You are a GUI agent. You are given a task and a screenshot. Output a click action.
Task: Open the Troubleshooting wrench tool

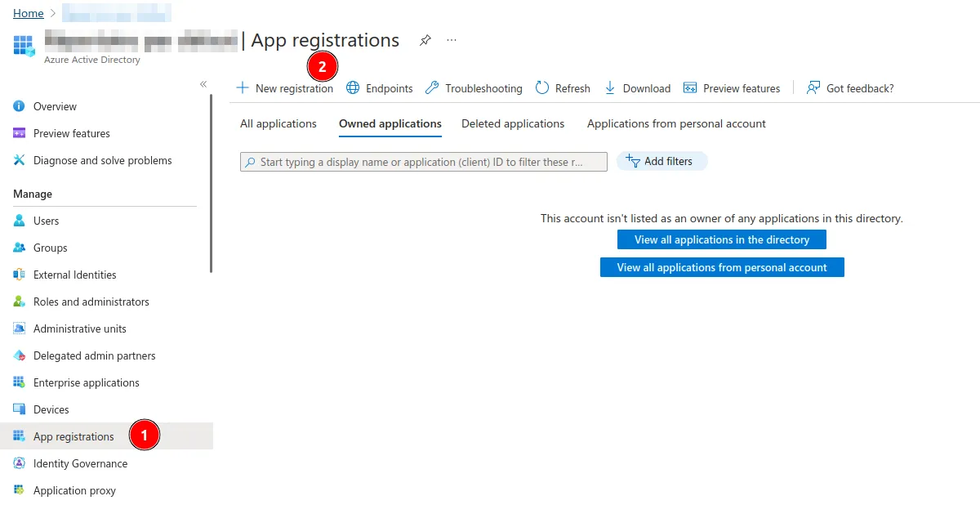(432, 88)
